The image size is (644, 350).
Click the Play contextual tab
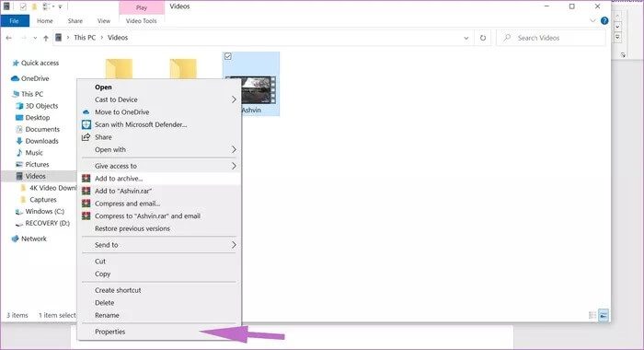[142, 7]
